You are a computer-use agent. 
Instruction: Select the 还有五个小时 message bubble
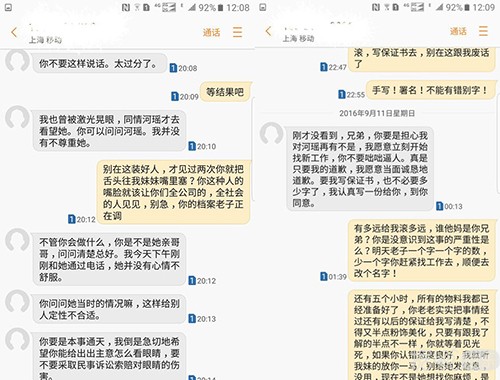[422, 335]
